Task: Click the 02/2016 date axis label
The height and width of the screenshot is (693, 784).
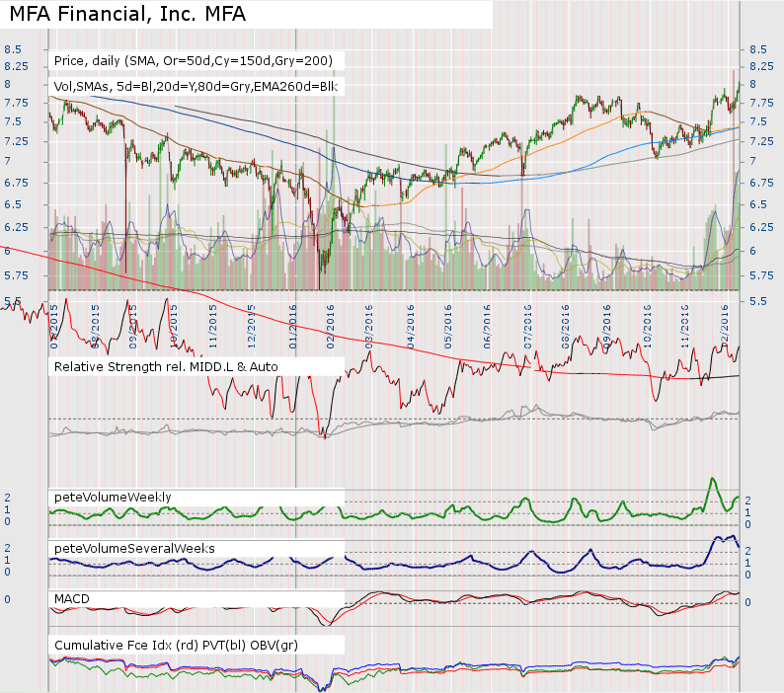Action: point(331,327)
